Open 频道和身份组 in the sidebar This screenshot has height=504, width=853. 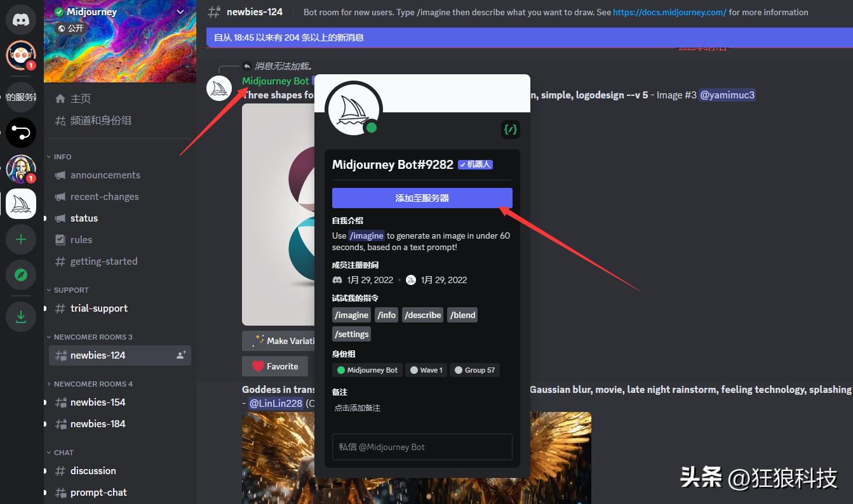119,120
